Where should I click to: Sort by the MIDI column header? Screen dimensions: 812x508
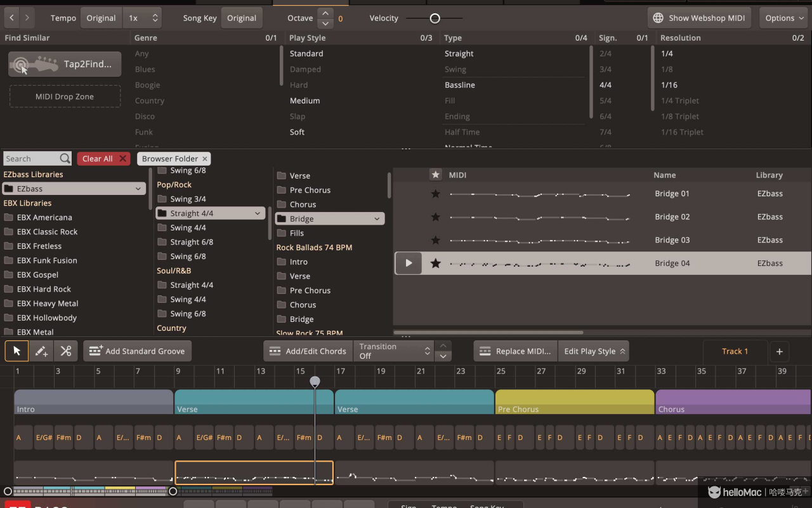coord(457,175)
